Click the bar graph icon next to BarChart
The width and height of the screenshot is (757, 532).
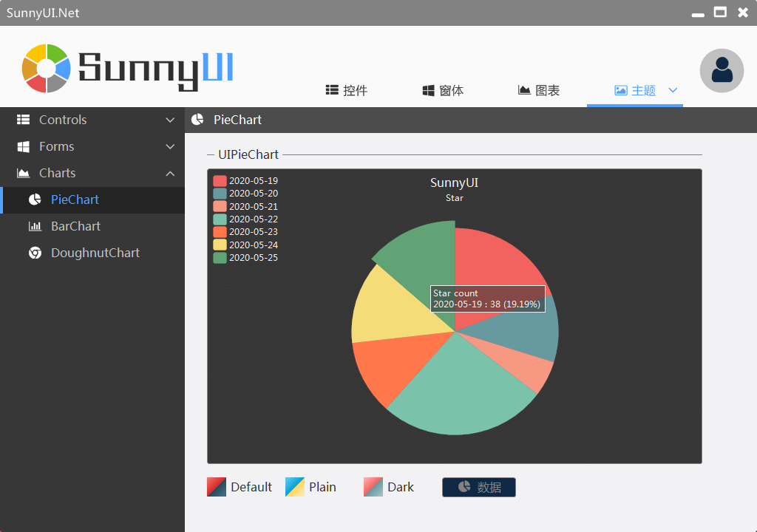[x=35, y=226]
